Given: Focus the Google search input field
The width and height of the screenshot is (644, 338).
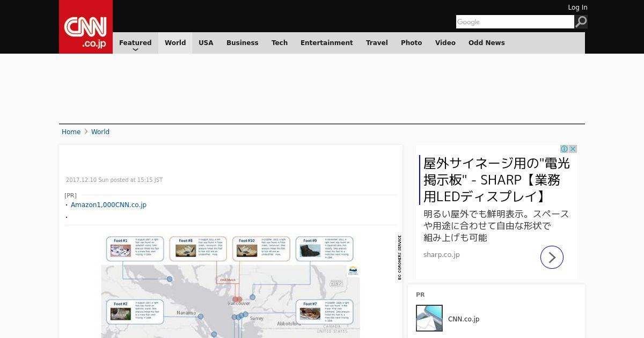Looking at the screenshot, I should click(x=515, y=22).
